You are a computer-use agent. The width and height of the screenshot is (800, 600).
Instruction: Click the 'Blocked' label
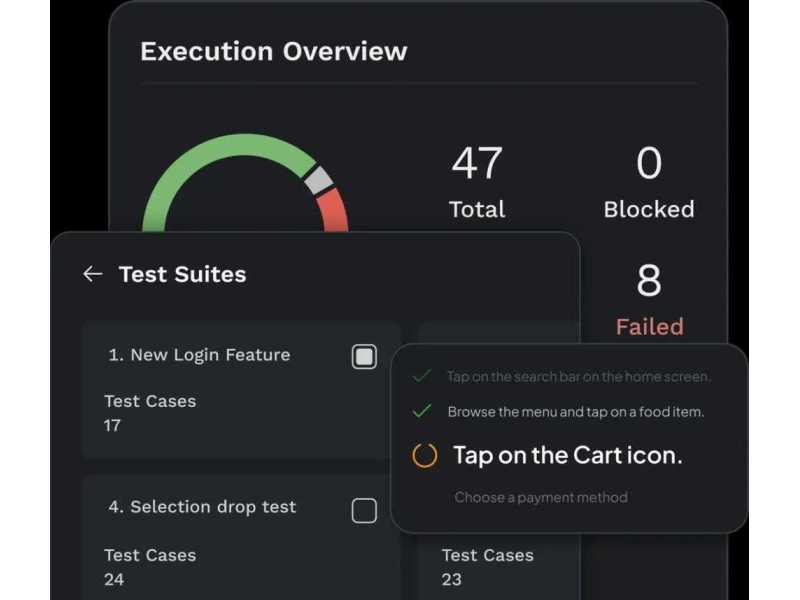tap(649, 209)
